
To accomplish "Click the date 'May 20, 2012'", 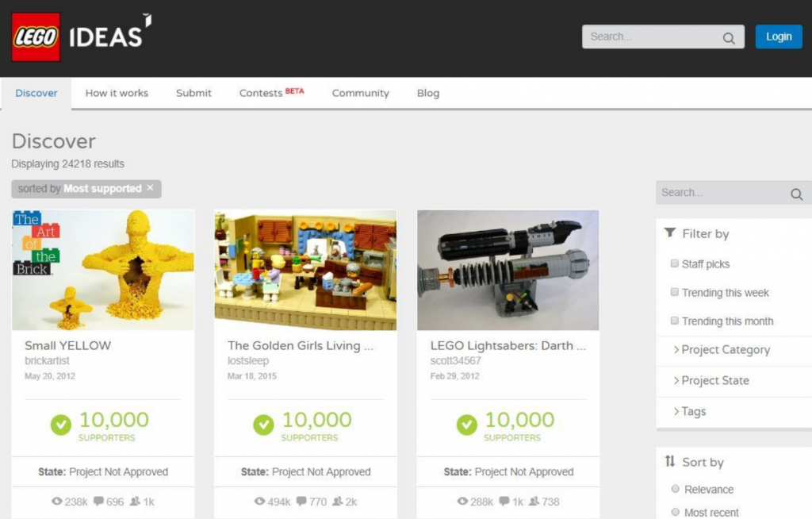I will pos(50,376).
